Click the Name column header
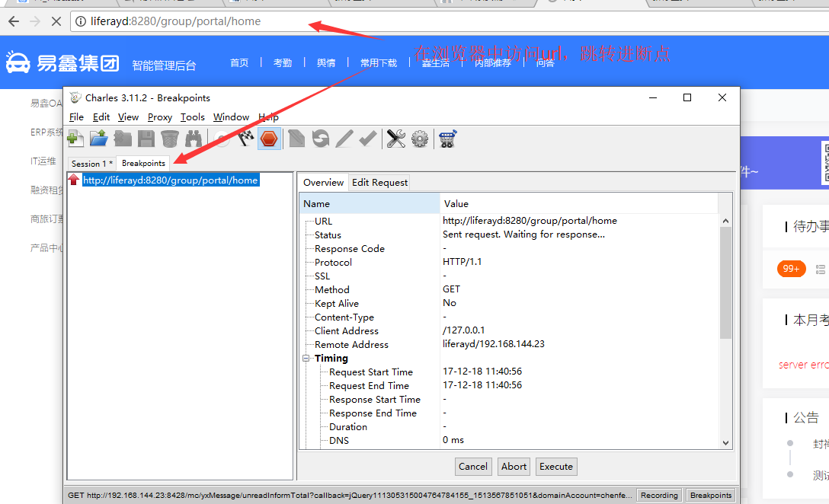 click(x=370, y=203)
